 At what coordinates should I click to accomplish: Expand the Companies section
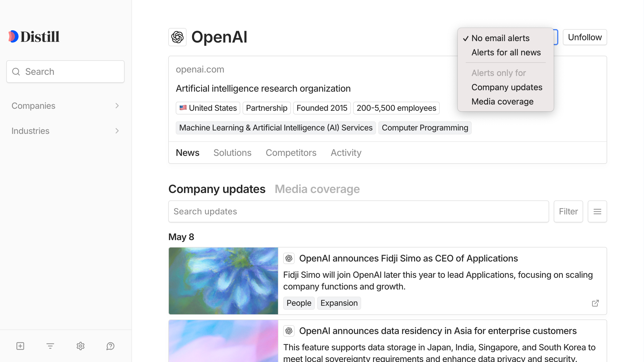[x=65, y=106]
